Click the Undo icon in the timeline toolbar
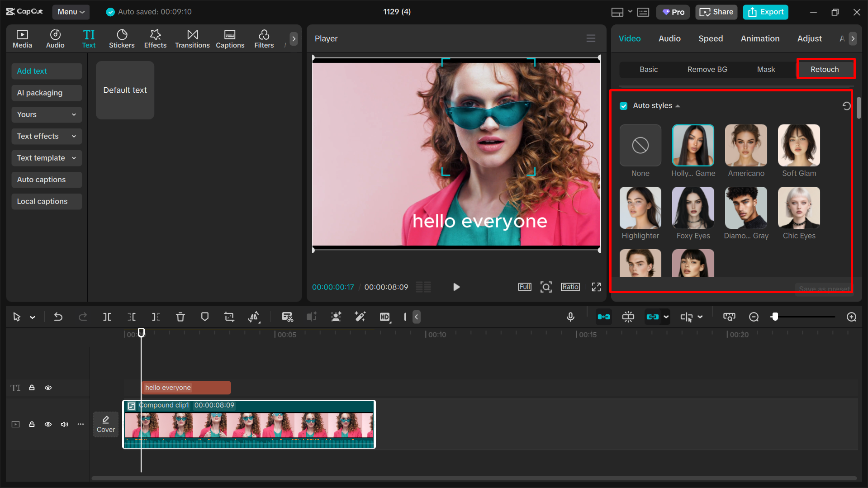 (x=58, y=317)
